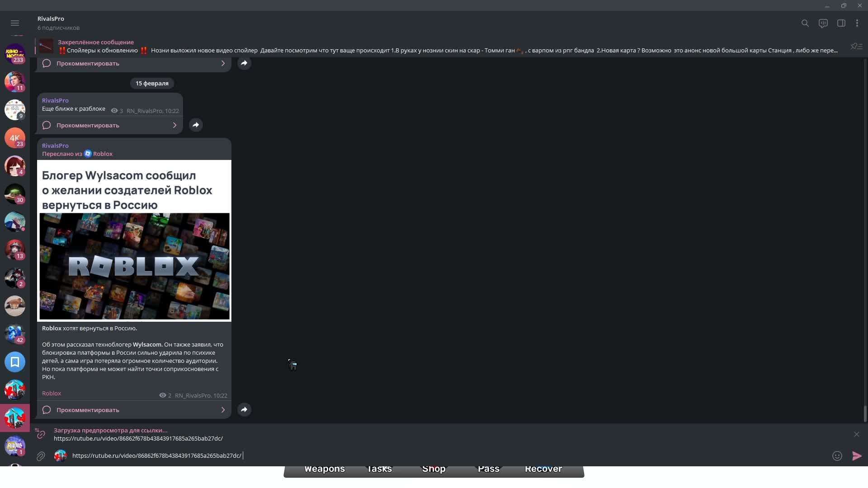Toggle the right info sidebar panel

pyautogui.click(x=841, y=23)
